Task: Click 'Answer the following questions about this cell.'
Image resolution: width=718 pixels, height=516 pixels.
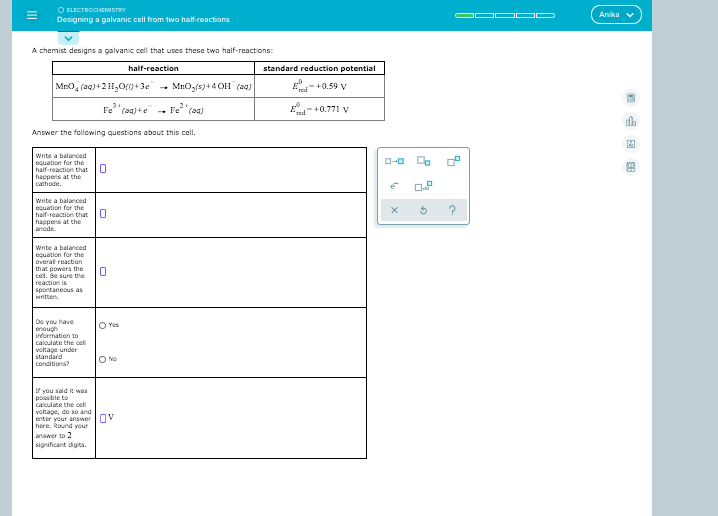Action: [x=114, y=132]
